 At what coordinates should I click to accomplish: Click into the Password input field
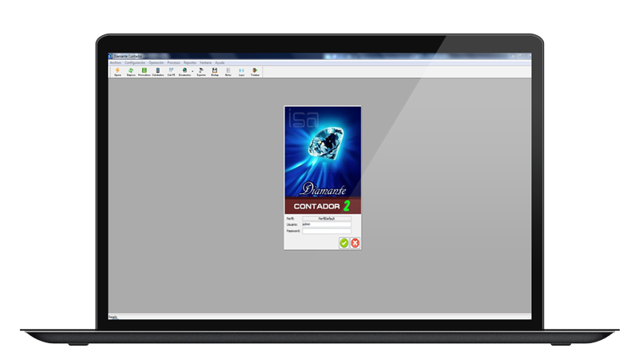point(327,231)
